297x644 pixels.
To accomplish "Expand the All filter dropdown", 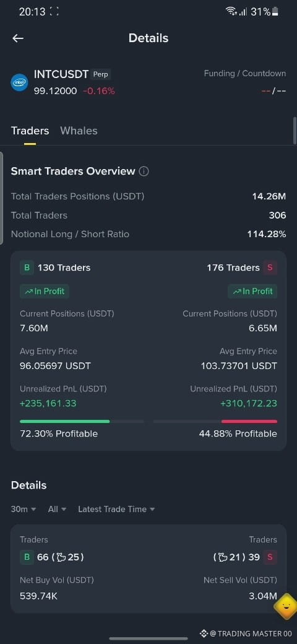I will click(x=57, y=509).
